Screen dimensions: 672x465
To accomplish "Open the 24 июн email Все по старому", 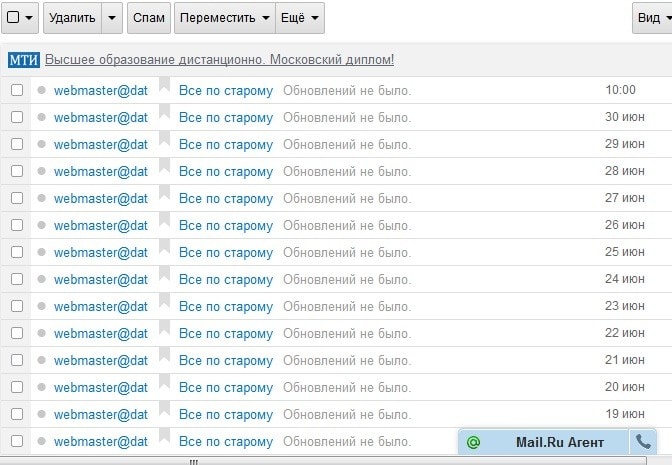I will pyautogui.click(x=225, y=279).
